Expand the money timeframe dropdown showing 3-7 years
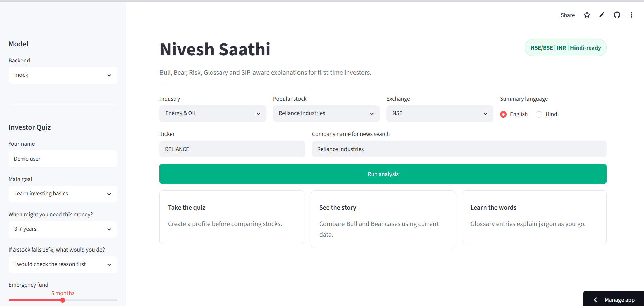This screenshot has height=306, width=644. tap(63, 229)
